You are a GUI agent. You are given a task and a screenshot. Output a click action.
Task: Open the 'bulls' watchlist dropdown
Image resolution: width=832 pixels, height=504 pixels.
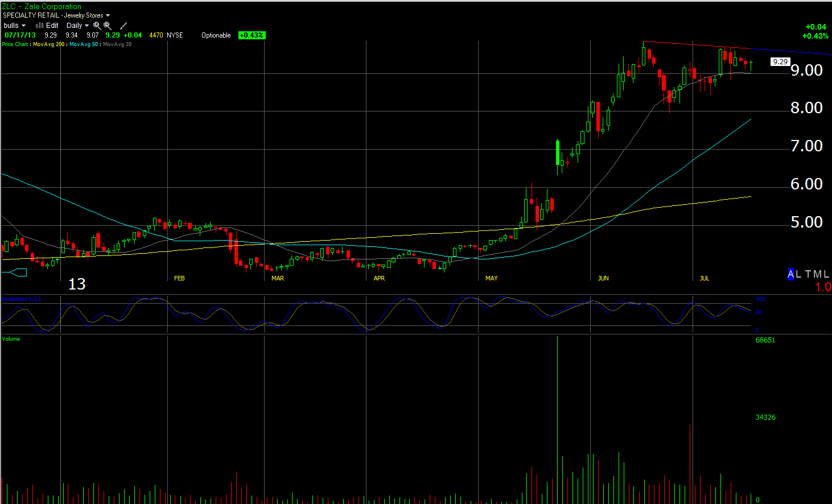(x=14, y=26)
